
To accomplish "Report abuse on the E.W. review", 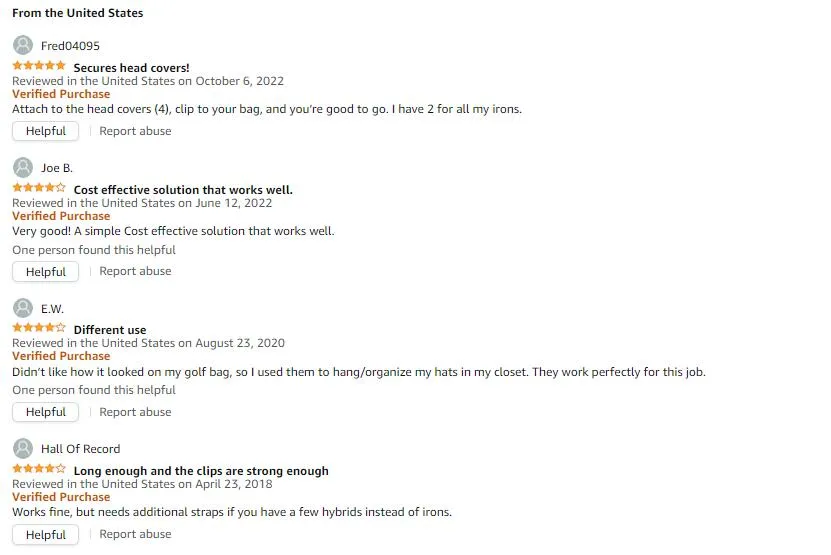I will pyautogui.click(x=135, y=412).
